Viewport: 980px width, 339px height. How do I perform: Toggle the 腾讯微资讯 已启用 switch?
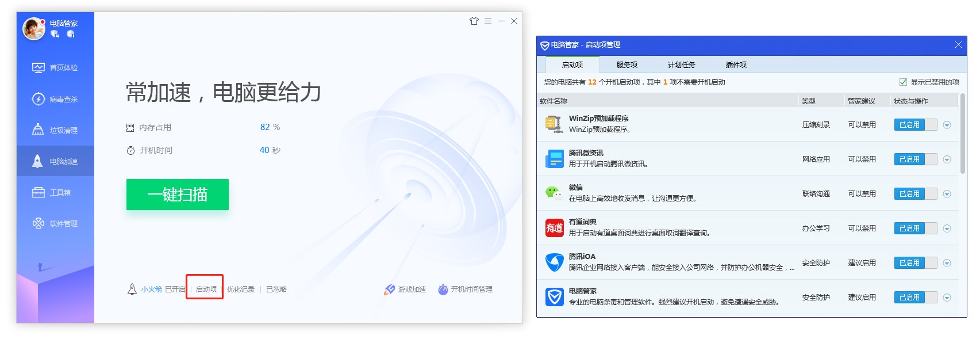click(x=916, y=159)
